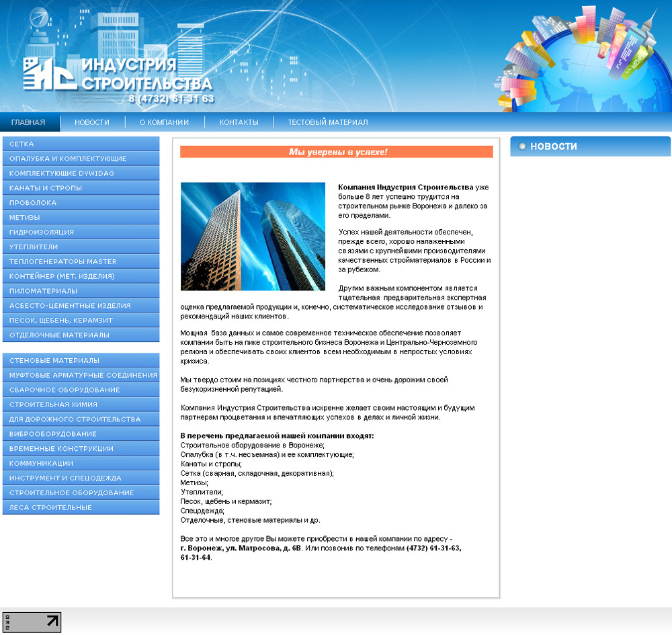
Task: Open Теплогенераторы Master category
Action: point(81,261)
